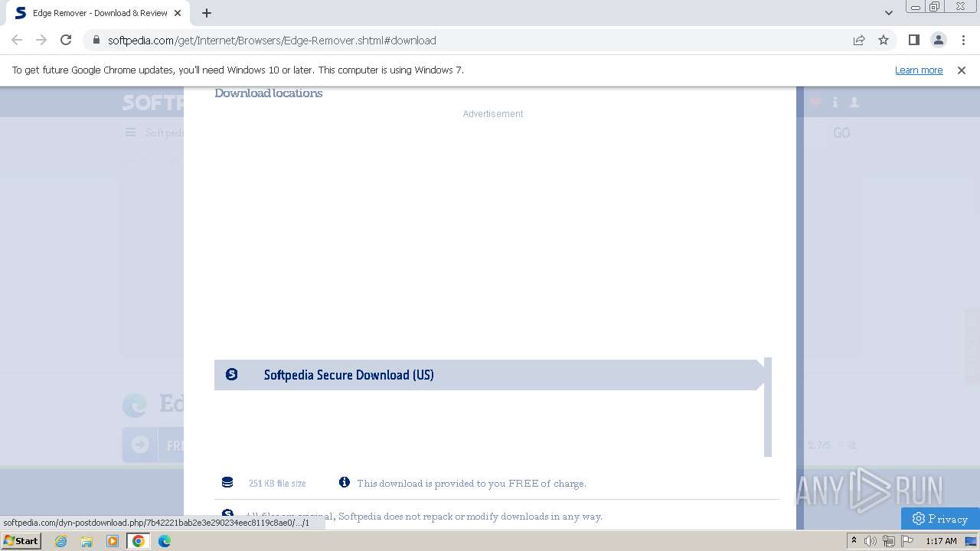
Task: Click the file size database icon
Action: 227,482
